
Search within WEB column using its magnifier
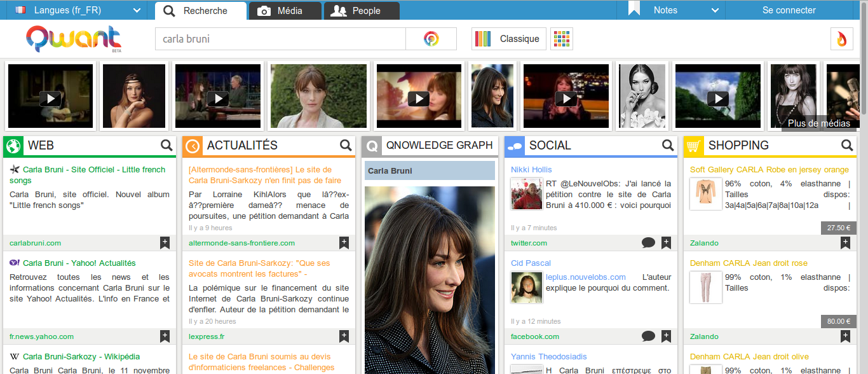tap(166, 145)
